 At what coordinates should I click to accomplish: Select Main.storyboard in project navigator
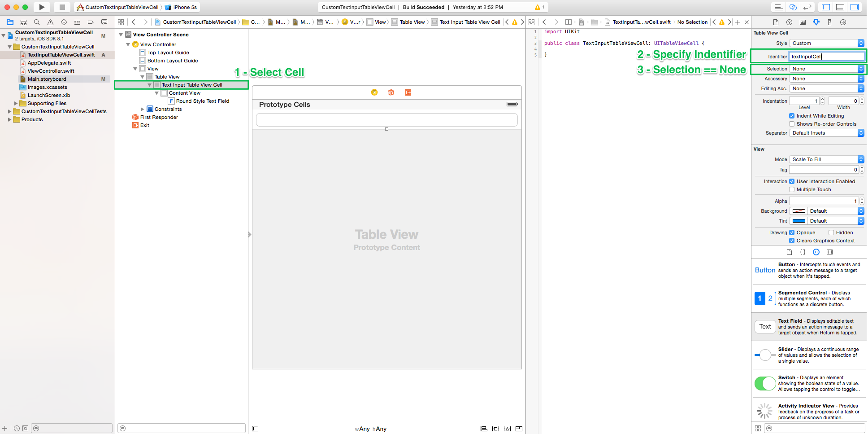(47, 79)
